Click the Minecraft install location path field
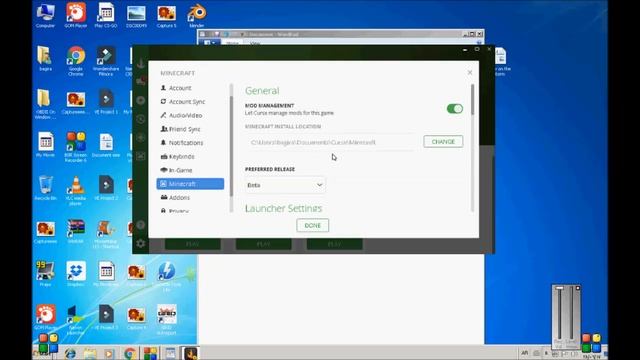 point(330,142)
